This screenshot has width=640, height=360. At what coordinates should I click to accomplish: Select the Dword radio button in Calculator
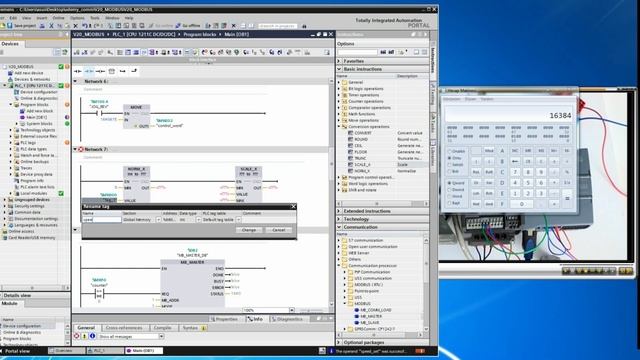(450, 190)
